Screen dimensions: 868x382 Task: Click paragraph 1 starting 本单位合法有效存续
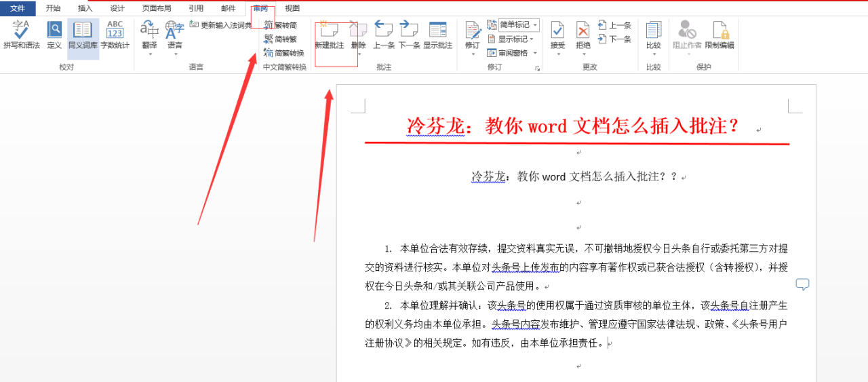pyautogui.click(x=576, y=267)
